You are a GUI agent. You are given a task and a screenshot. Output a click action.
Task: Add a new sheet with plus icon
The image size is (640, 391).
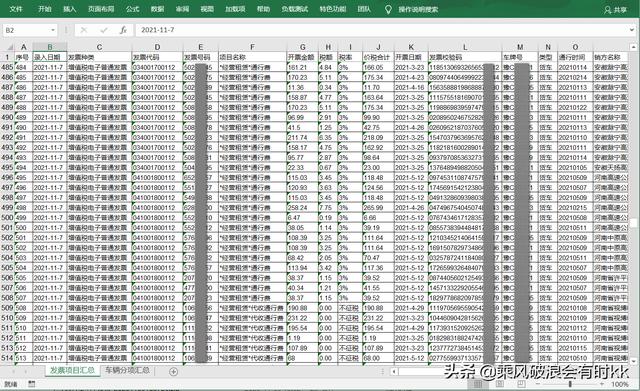[x=173, y=371]
